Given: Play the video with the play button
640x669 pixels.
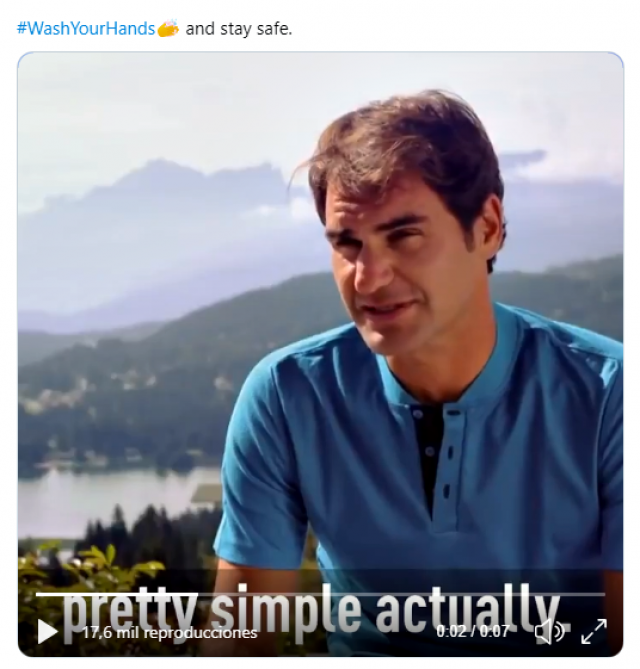Looking at the screenshot, I should [47, 631].
